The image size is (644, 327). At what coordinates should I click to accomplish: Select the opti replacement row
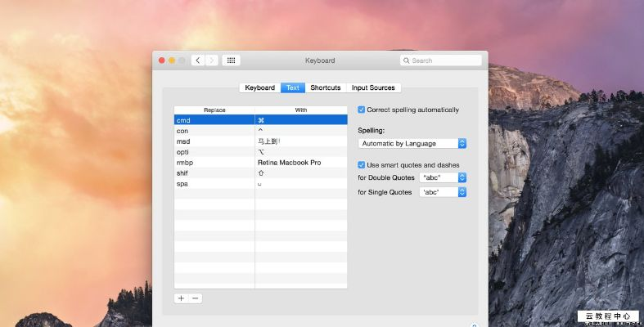(214, 152)
